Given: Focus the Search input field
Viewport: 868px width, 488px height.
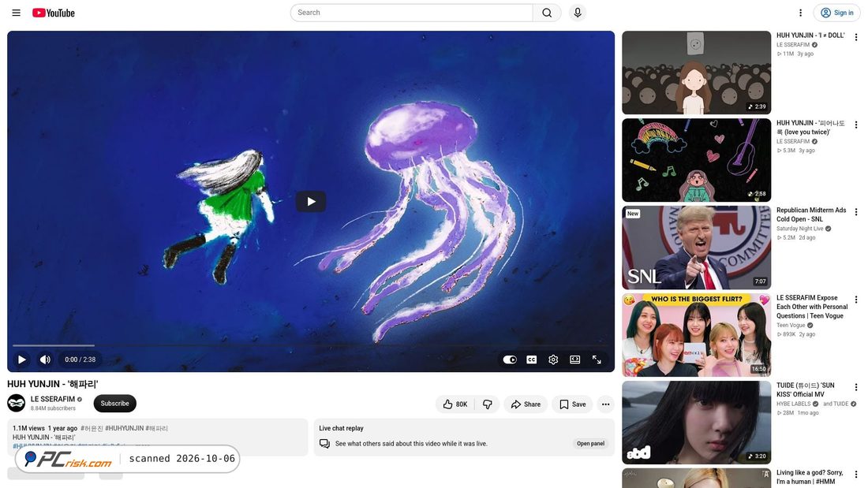Looking at the screenshot, I should (411, 13).
